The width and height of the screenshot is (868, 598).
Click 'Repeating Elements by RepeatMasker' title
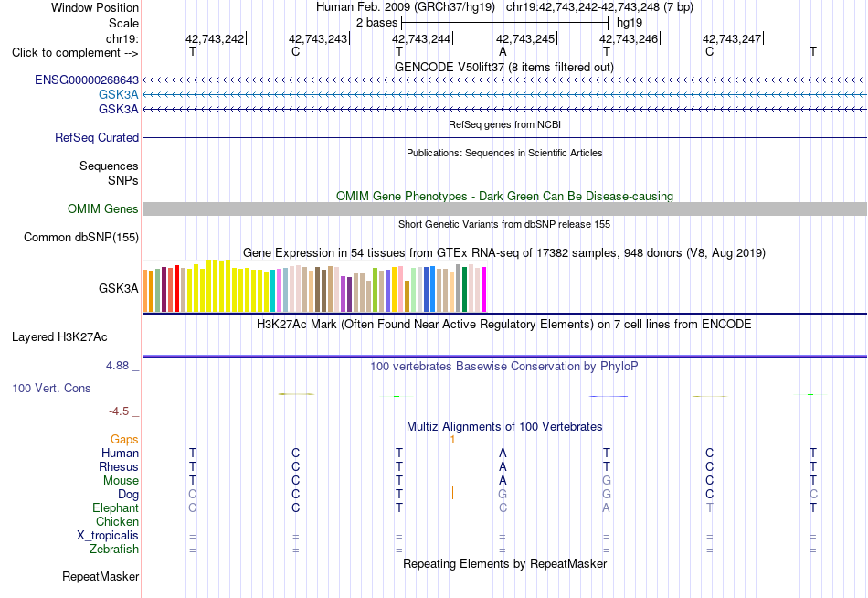504,563
